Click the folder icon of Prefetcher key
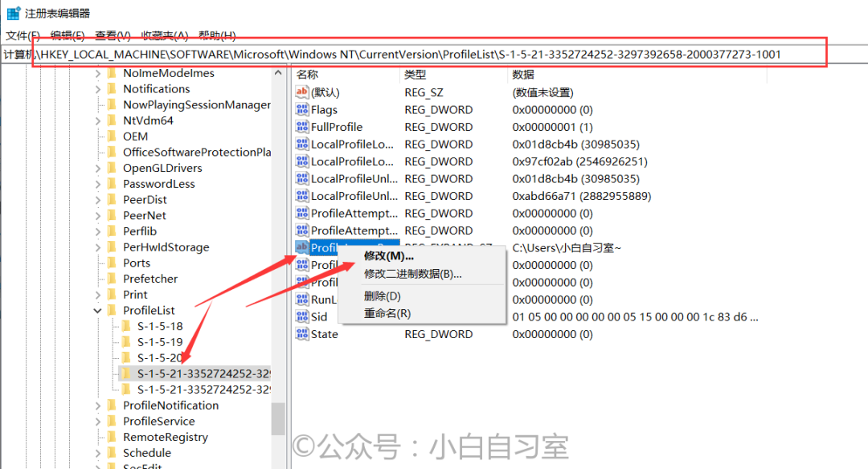The height and width of the screenshot is (469, 868). click(x=113, y=278)
